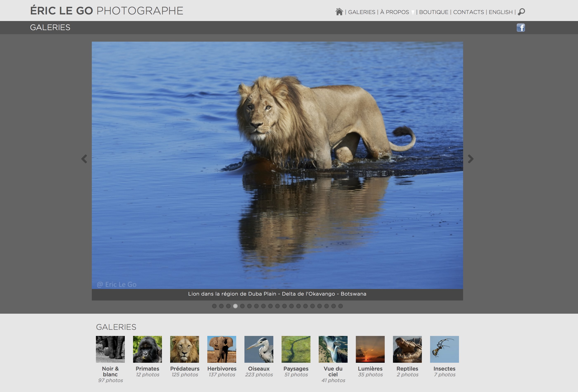Select the second slideshow dot
This screenshot has height=392, width=578.
coord(221,306)
